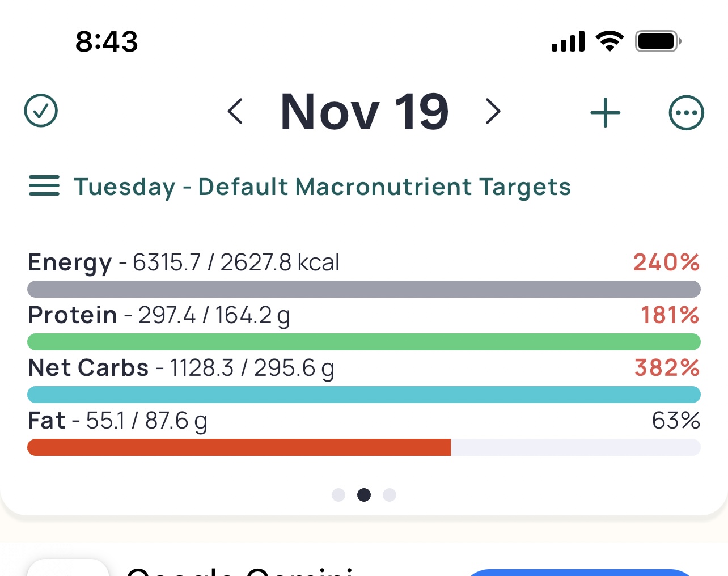This screenshot has height=576, width=728.
Task: Tap the Wi-Fi status icon
Action: coord(610,41)
